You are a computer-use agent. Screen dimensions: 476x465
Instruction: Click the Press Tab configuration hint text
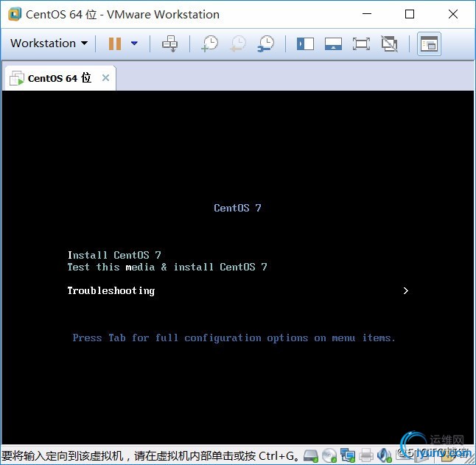(234, 338)
